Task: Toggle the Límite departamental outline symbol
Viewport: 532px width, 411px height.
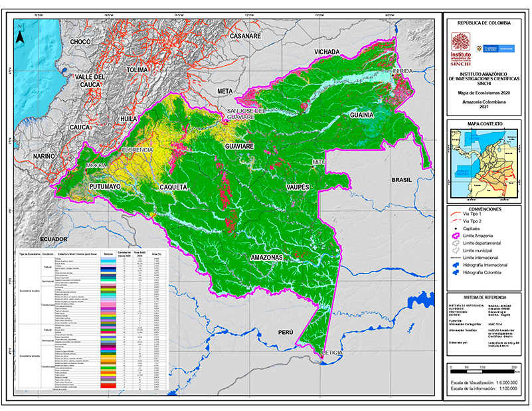Action: (x=456, y=242)
